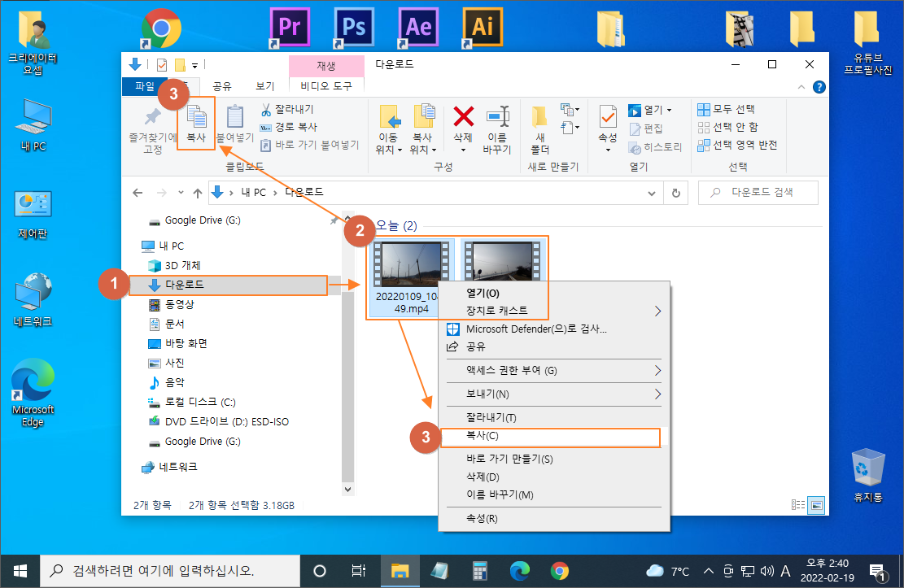Switch to the Share (공유) tab
This screenshot has height=588, width=904.
(222, 86)
